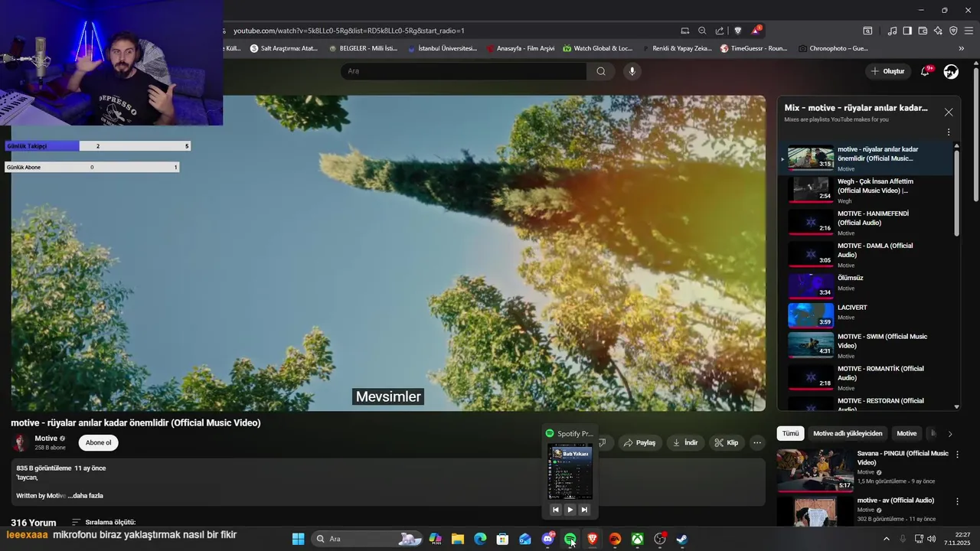Screen dimensions: 980x551
Task: Open the Sıralama ölçütü sort dropdown
Action: coord(103,522)
